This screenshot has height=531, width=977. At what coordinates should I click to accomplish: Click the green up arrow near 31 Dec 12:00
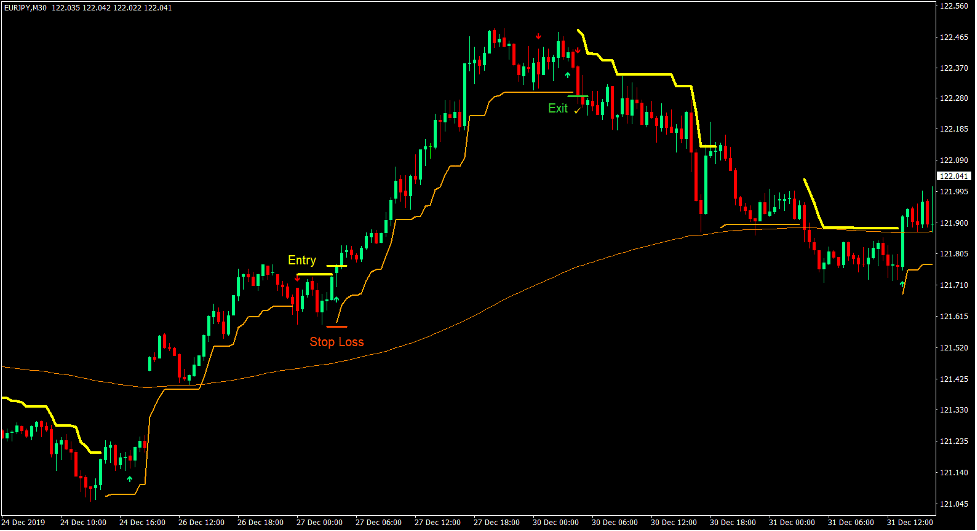click(x=903, y=284)
